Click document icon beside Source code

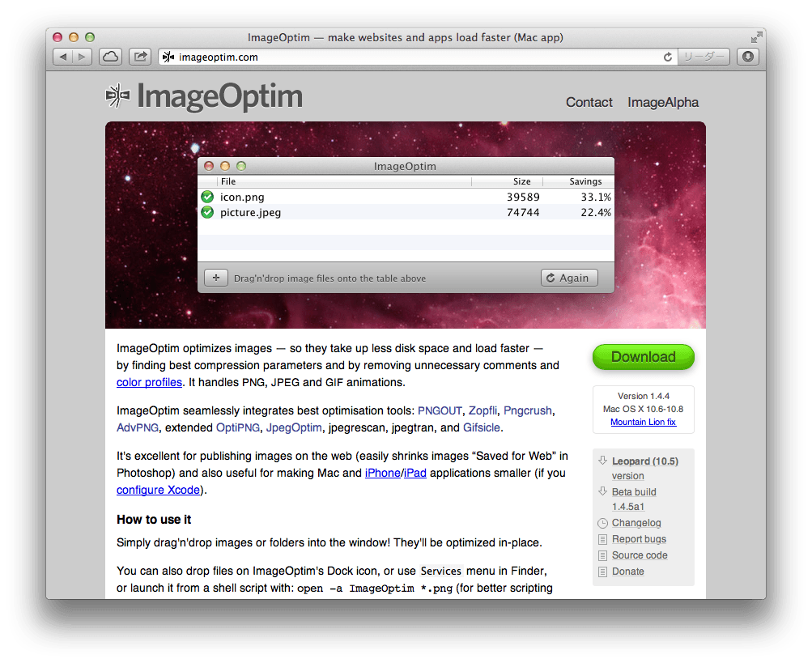coord(602,555)
